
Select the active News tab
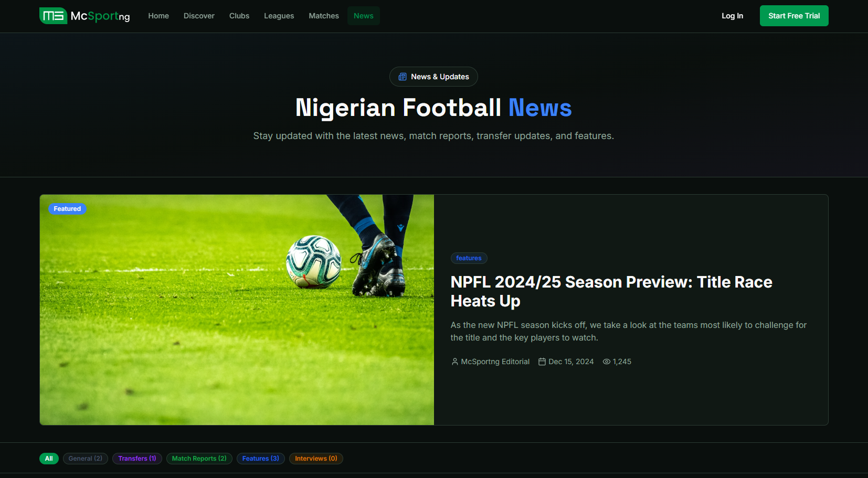(363, 16)
